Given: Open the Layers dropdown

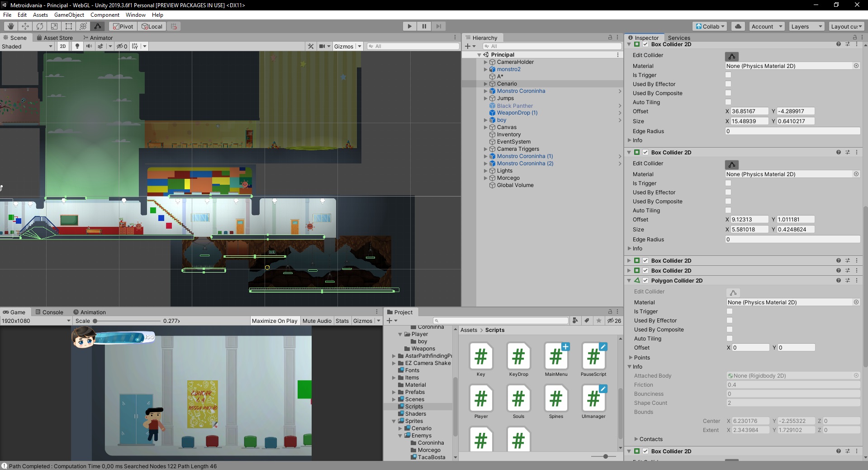Looking at the screenshot, I should pyautogui.click(x=806, y=26).
